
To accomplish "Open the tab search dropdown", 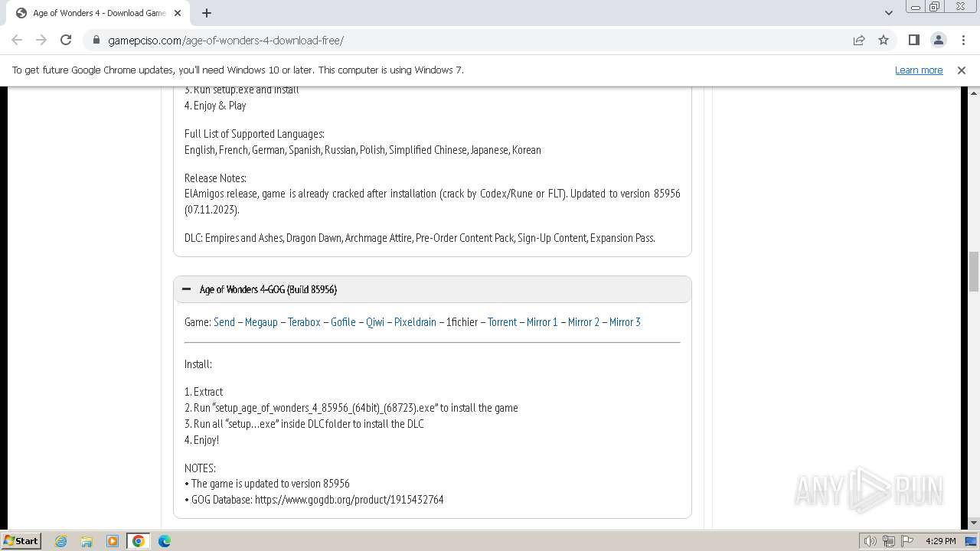I will [888, 13].
